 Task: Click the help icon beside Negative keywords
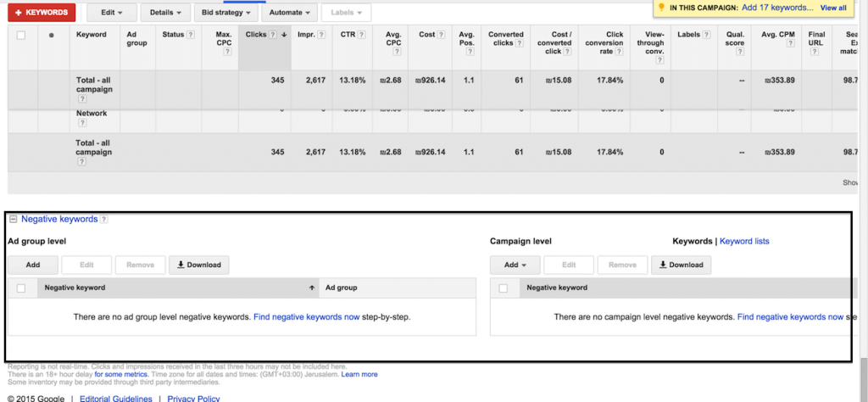104,220
